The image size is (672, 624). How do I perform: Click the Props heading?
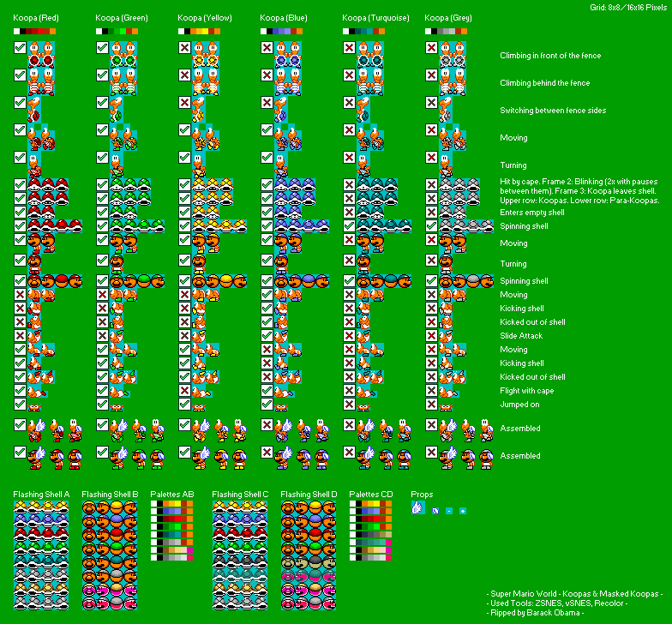tap(422, 495)
